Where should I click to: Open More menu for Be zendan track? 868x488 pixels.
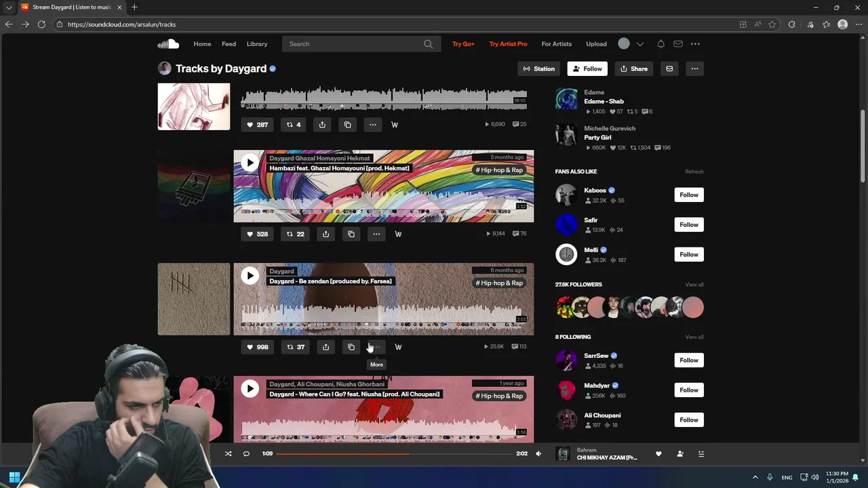[376, 347]
